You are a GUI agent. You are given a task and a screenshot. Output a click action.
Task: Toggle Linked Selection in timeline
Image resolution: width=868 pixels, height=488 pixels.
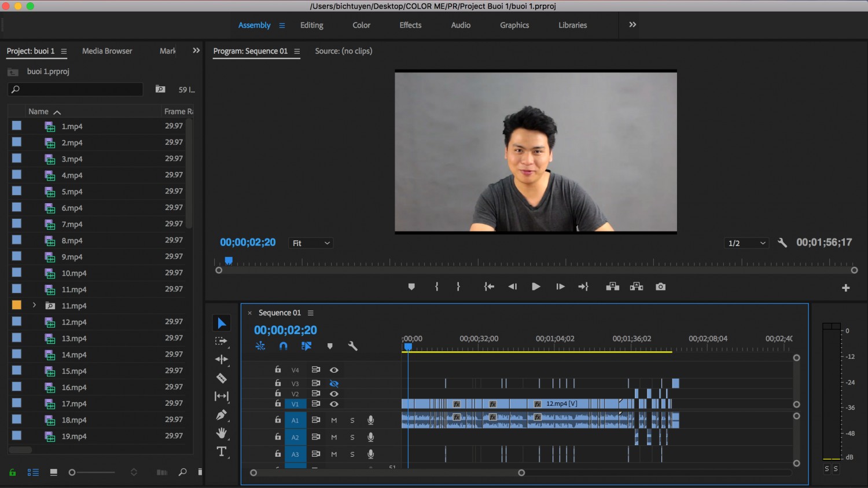(x=307, y=346)
